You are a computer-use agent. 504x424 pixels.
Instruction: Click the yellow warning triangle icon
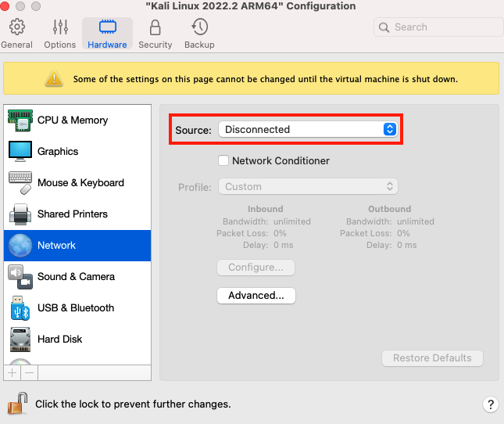pos(54,78)
